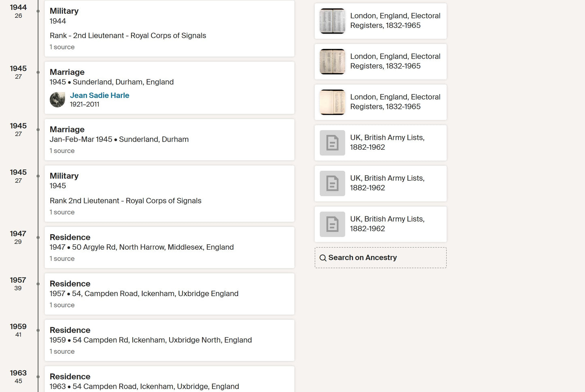Click the '1921–2011' lifespan under Jean Sadie Harle
The image size is (585, 392).
pyautogui.click(x=85, y=104)
